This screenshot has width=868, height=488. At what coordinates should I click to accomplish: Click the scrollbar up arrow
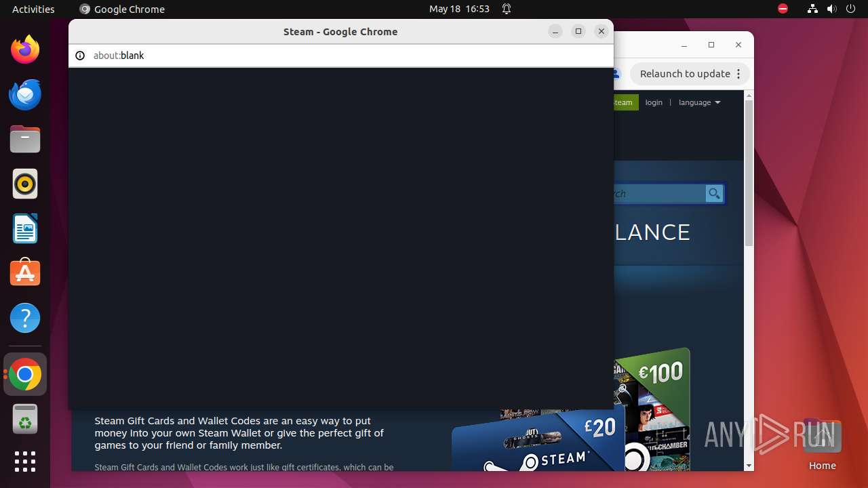(749, 96)
